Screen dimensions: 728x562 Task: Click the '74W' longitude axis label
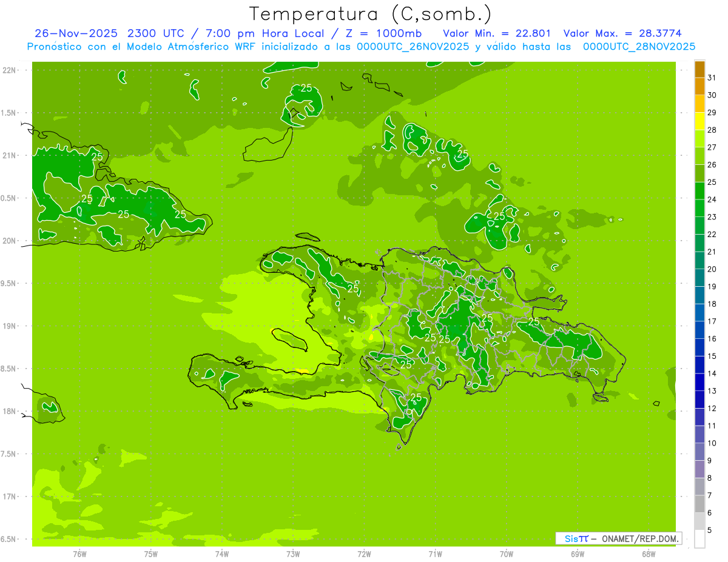[x=222, y=554]
